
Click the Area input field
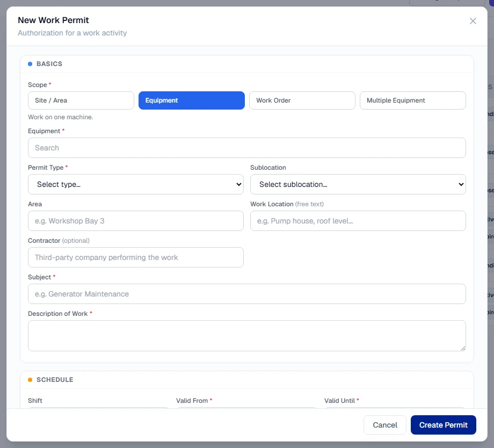click(136, 221)
